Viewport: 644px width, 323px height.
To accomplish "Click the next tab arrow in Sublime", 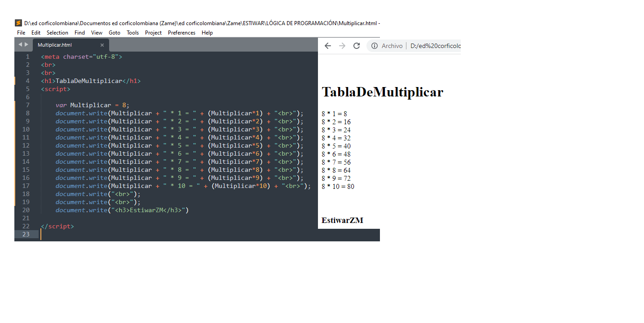I will tap(26, 44).
